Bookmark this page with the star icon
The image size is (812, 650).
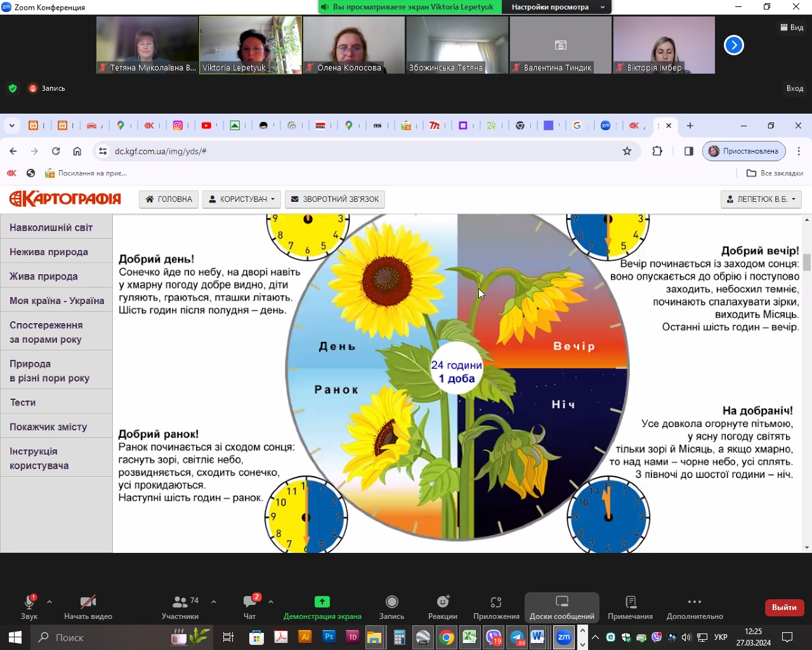[x=627, y=151]
